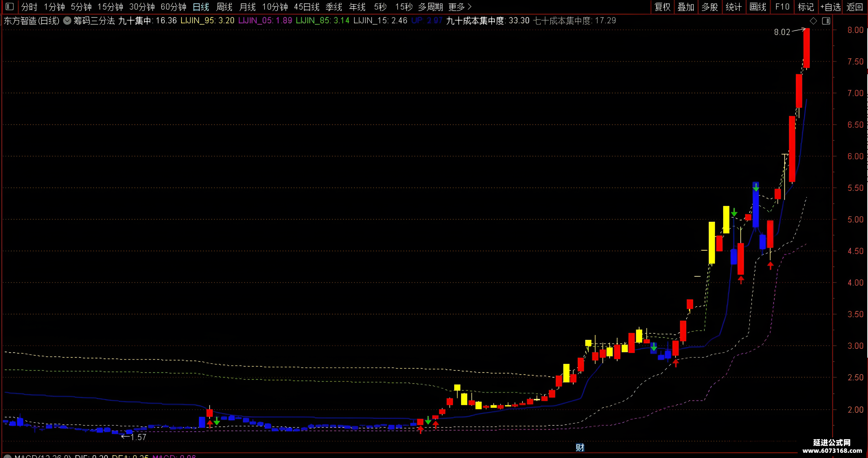Click the 标记 mark button
This screenshot has height=458, width=868.
[x=806, y=7]
